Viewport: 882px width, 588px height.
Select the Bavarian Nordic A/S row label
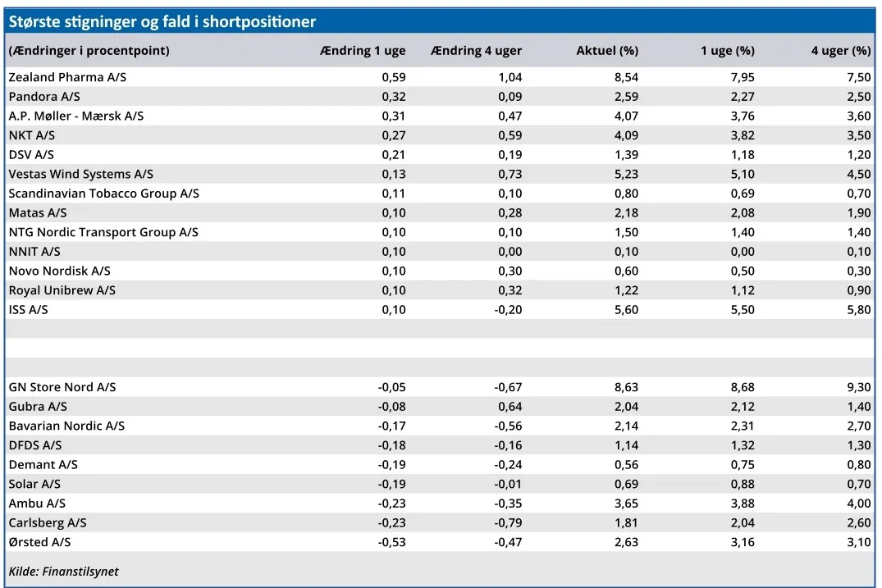66,426
